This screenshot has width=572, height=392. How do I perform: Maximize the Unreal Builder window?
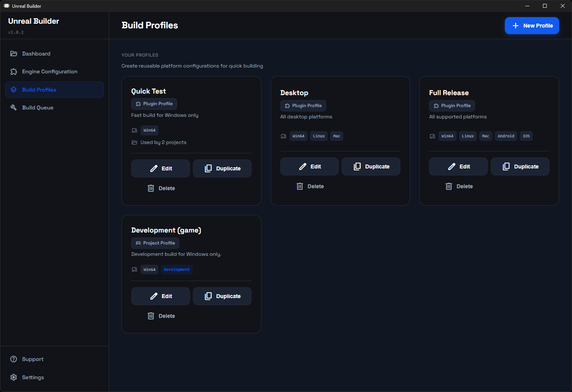pos(545,6)
